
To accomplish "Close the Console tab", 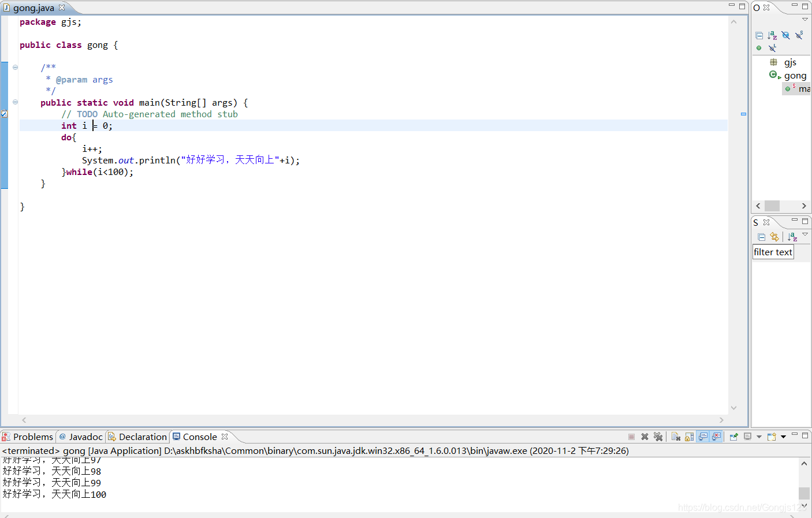I will coord(225,437).
